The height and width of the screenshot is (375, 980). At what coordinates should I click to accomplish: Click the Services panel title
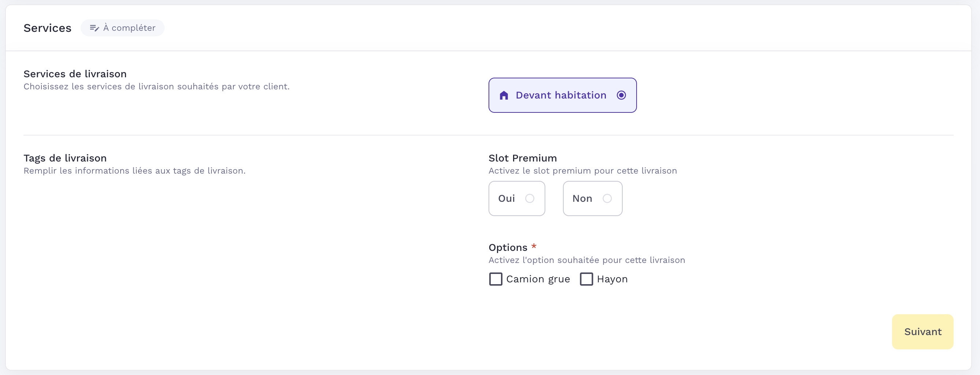[48, 28]
